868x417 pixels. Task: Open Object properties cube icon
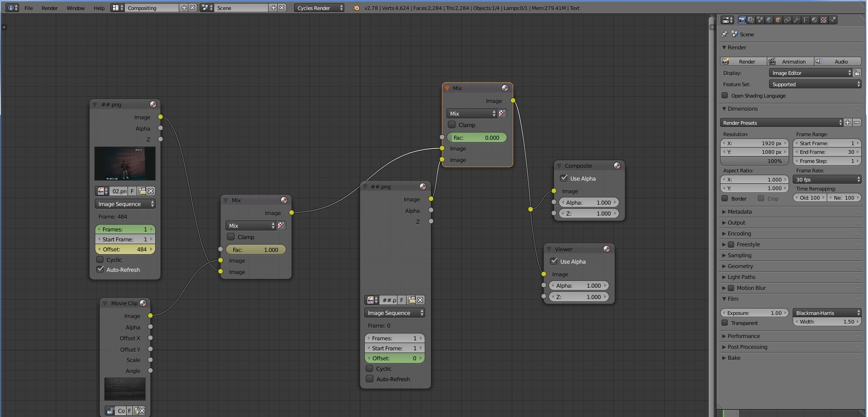[778, 20]
